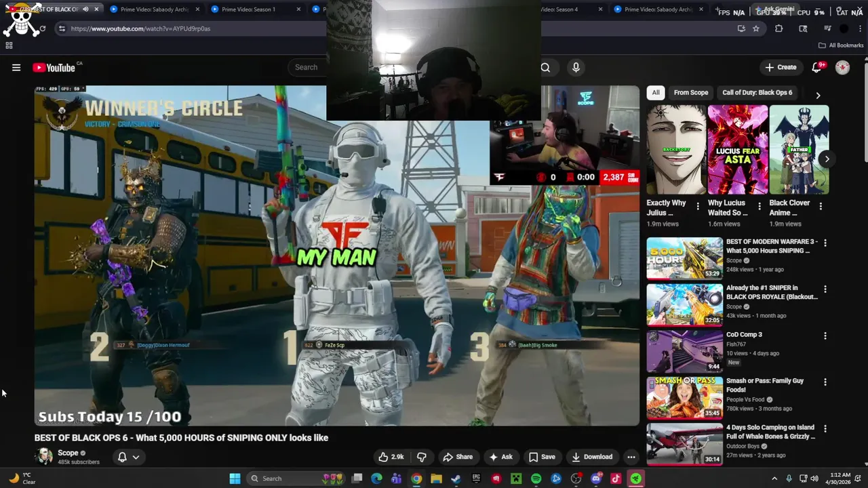This screenshot has height=488, width=868.
Task: Open Chrome extensions puzzle icon
Action: [x=778, y=28]
